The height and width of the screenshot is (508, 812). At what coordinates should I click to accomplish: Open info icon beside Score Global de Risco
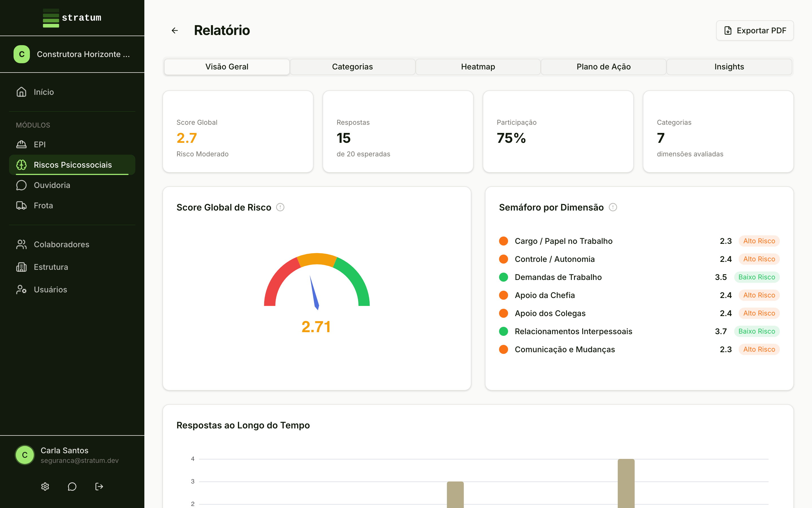click(280, 207)
